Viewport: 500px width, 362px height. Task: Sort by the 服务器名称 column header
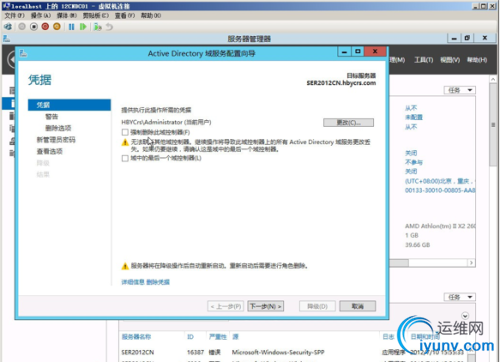tap(136, 337)
